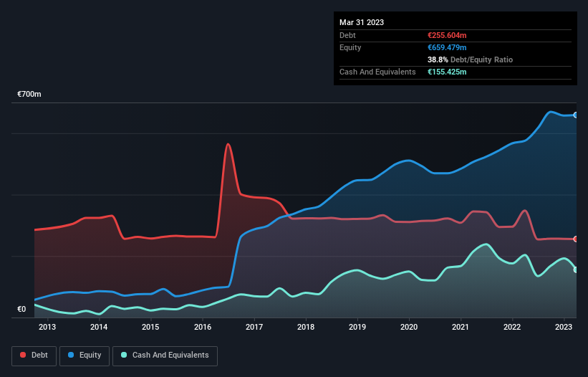
Task: Click the 2018 x-axis label
Action: [x=306, y=327]
